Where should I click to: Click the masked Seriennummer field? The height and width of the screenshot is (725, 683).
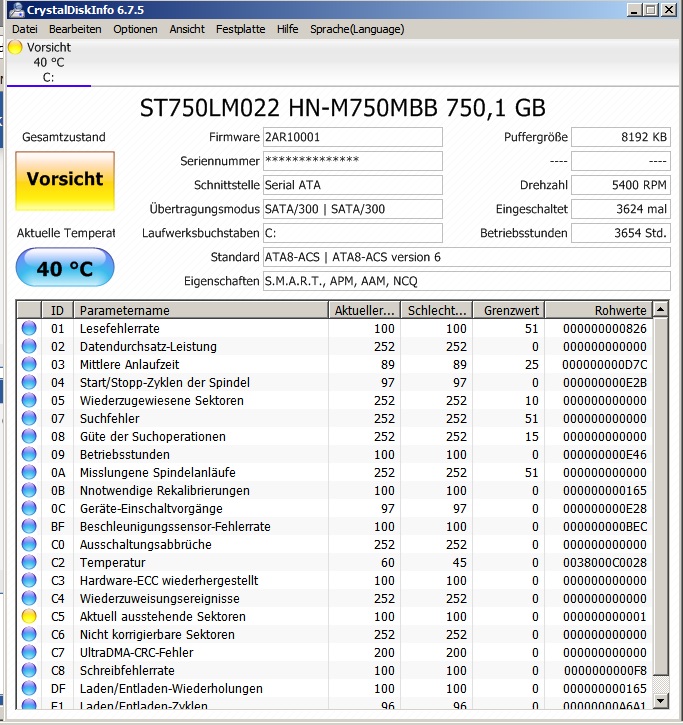point(353,161)
